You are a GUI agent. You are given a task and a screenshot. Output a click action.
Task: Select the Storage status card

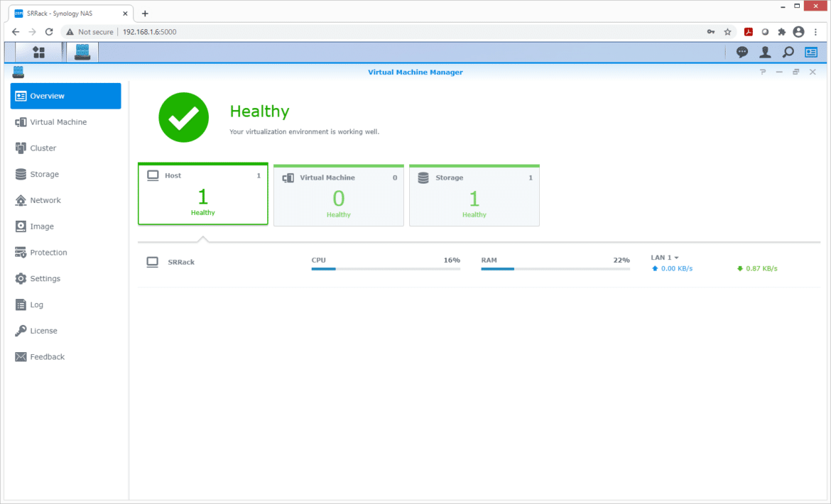[x=474, y=195]
